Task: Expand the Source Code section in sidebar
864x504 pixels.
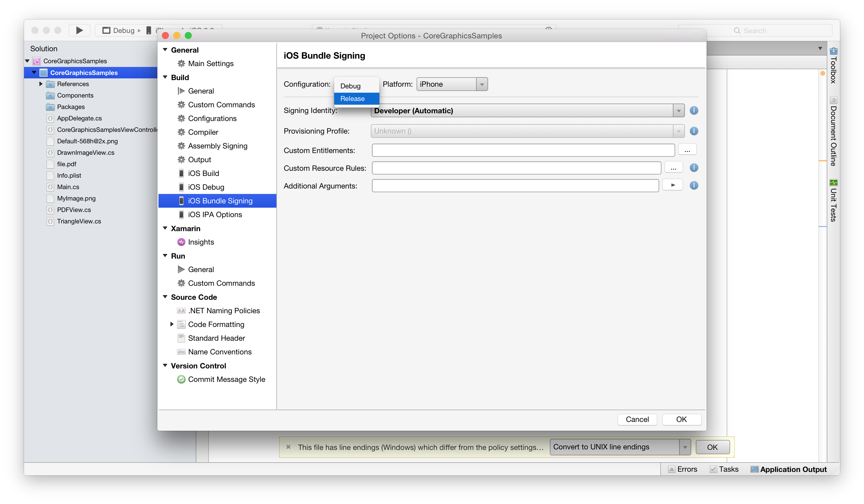Action: click(x=167, y=296)
